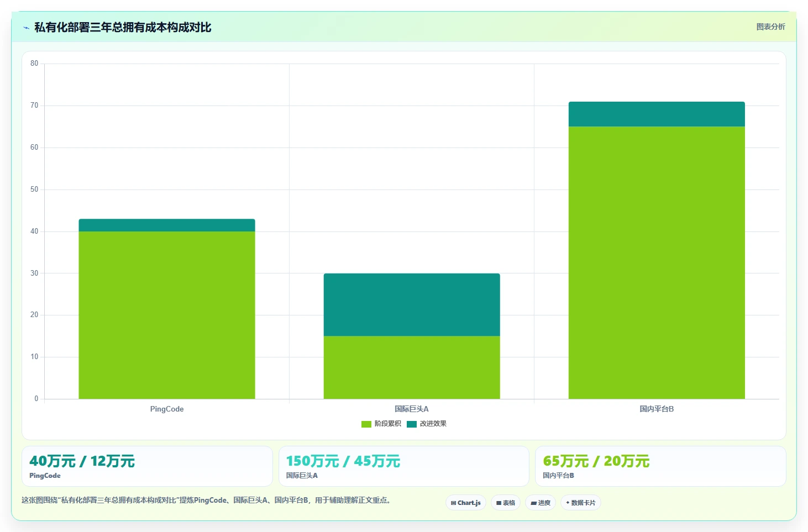Click the 国际巨头A x-axis label
This screenshot has width=808, height=532.
(412, 409)
